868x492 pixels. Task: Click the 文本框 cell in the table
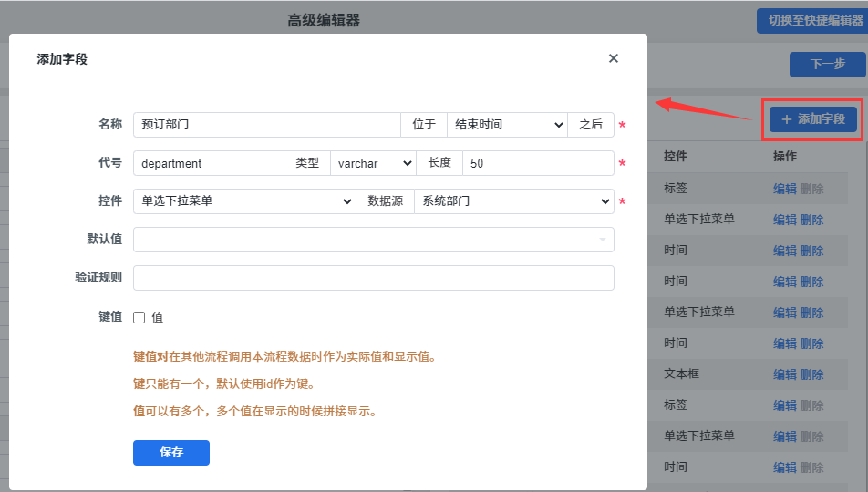click(681, 374)
